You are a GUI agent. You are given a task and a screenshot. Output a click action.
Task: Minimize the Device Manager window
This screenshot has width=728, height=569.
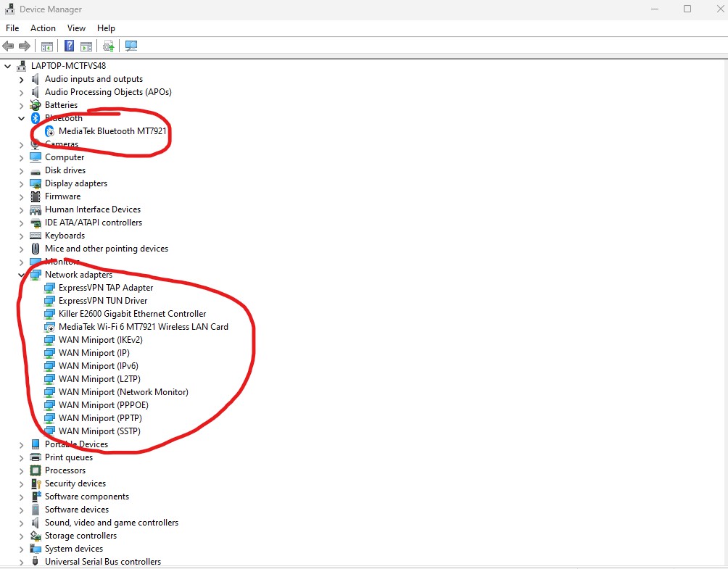click(655, 9)
